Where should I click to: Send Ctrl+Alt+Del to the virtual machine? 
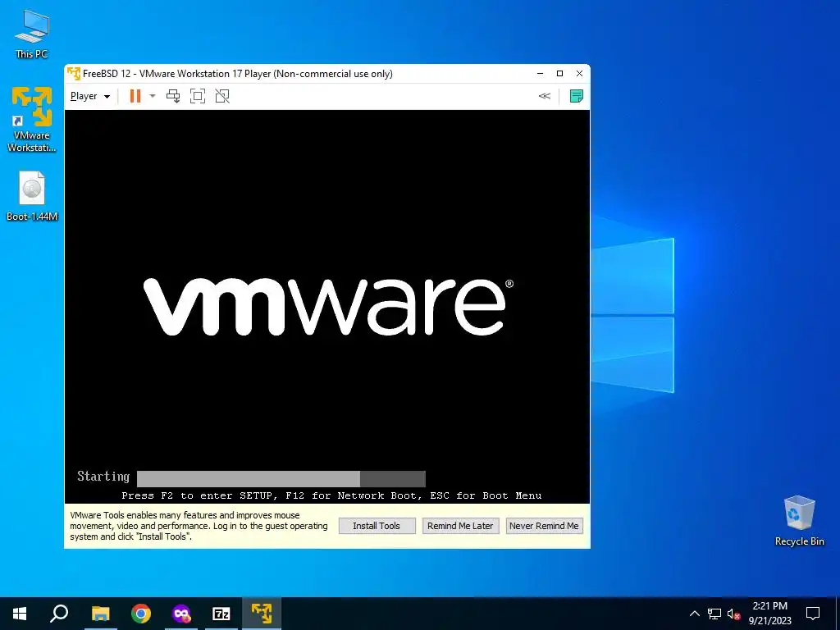(173, 97)
